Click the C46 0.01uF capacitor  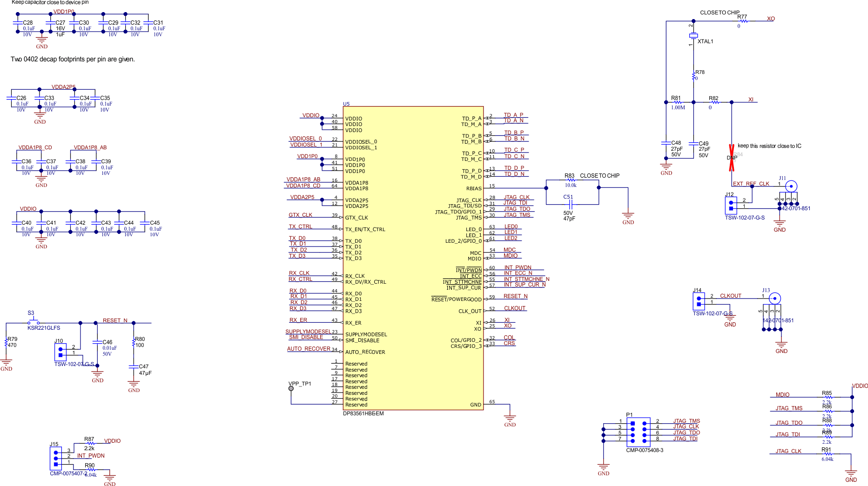(97, 342)
